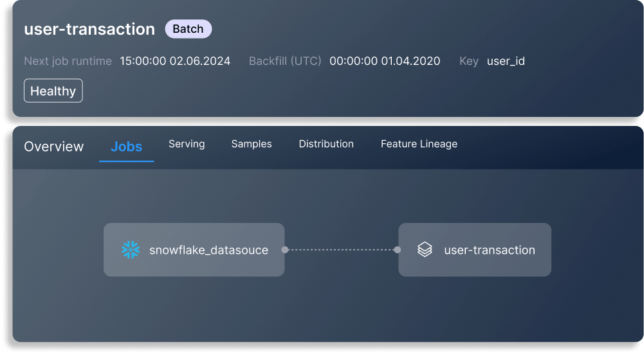This screenshot has width=644, height=354.
Task: Click the Batch type badge
Action: tap(188, 29)
